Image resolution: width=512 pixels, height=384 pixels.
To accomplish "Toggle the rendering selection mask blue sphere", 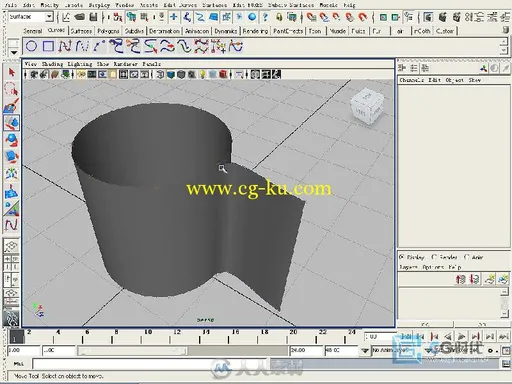I will [252, 17].
